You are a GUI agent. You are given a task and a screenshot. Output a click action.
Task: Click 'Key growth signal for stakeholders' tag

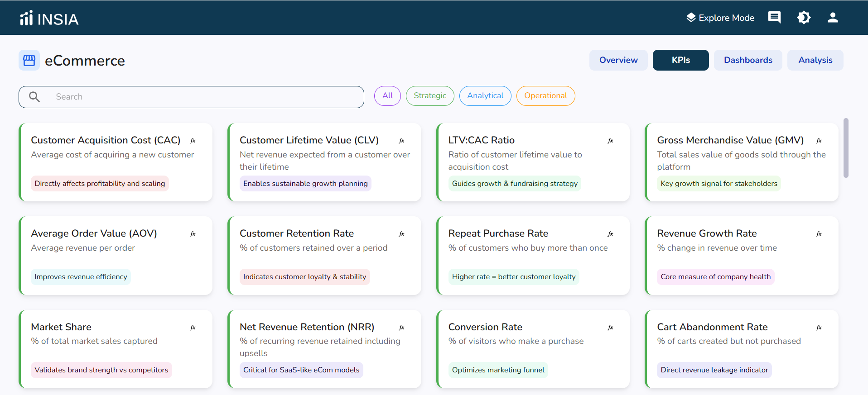[x=719, y=183]
